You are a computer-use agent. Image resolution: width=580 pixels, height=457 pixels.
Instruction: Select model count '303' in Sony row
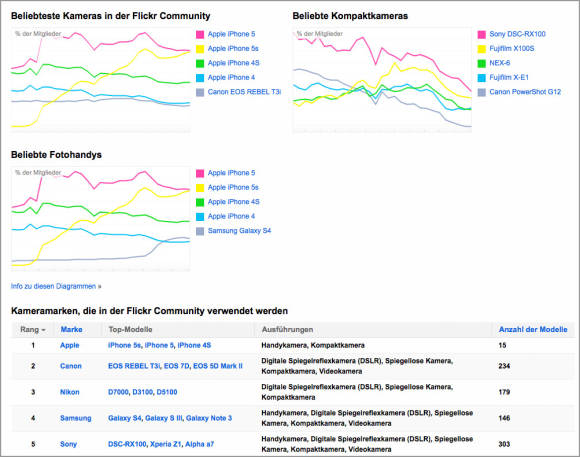[504, 444]
